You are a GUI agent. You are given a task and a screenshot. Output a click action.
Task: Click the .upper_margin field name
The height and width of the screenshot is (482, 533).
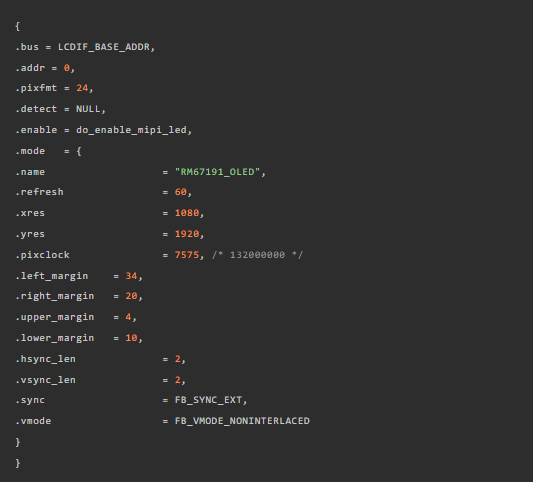click(x=54, y=317)
